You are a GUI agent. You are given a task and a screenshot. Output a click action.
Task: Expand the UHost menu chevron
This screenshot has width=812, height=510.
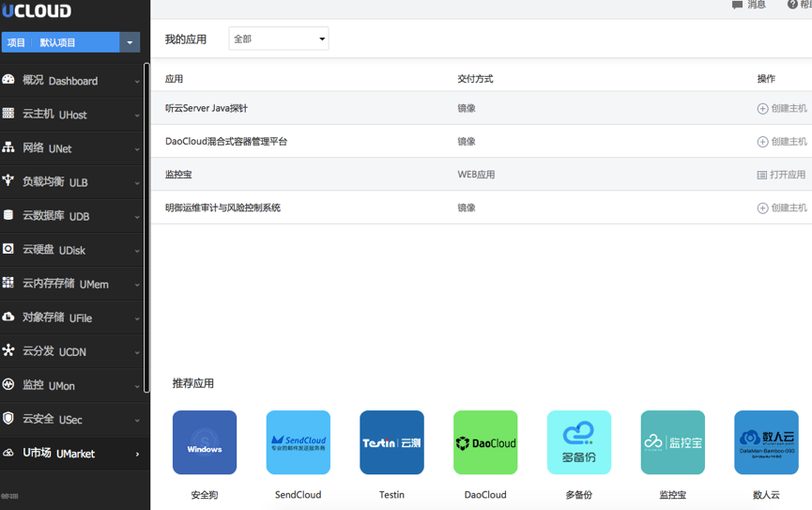click(x=137, y=116)
